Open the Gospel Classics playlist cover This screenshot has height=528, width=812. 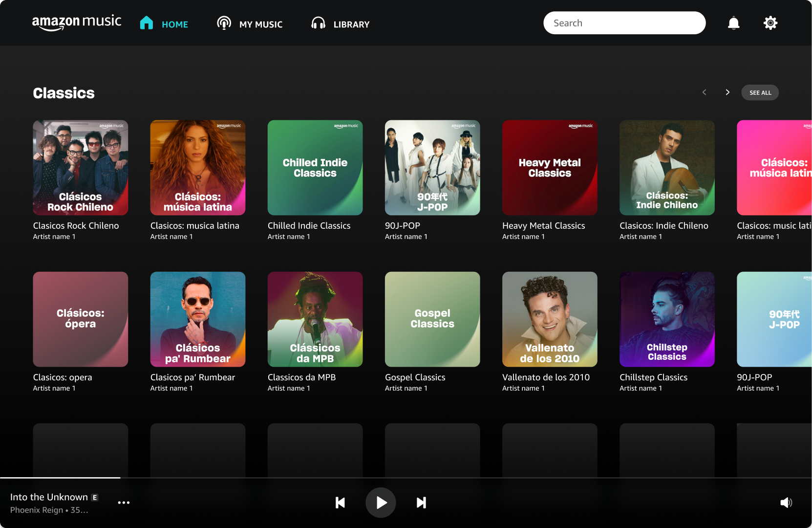point(432,319)
